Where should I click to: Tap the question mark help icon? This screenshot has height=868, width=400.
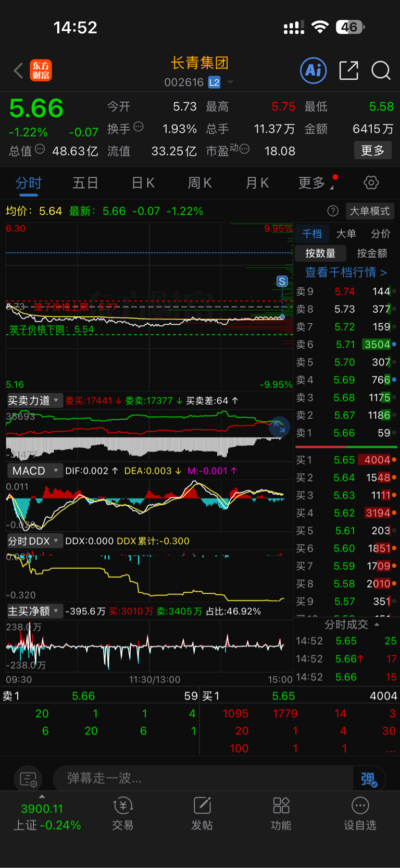tap(333, 211)
